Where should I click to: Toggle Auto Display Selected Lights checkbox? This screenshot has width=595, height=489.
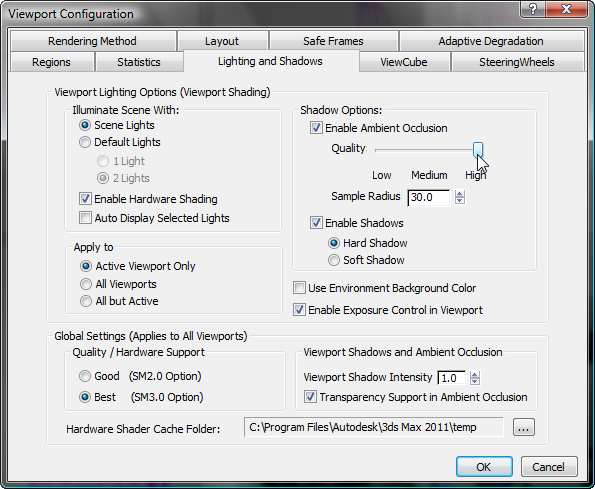click(85, 218)
